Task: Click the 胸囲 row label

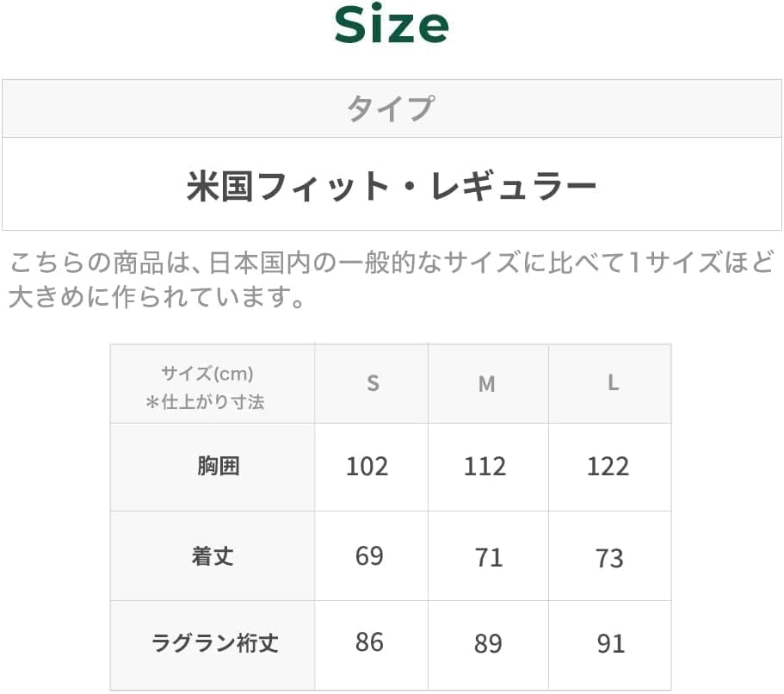Action: coord(214,467)
